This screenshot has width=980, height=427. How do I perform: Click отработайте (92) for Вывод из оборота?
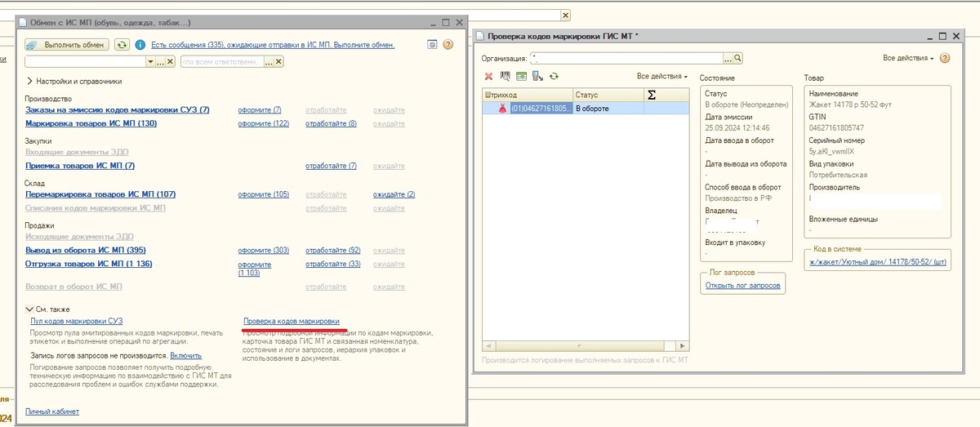[x=332, y=250]
